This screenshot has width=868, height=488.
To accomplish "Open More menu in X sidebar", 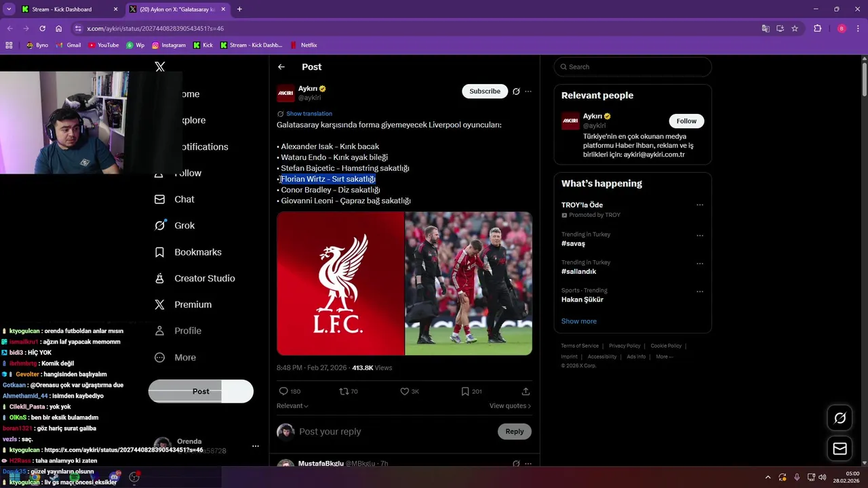I will click(x=175, y=357).
